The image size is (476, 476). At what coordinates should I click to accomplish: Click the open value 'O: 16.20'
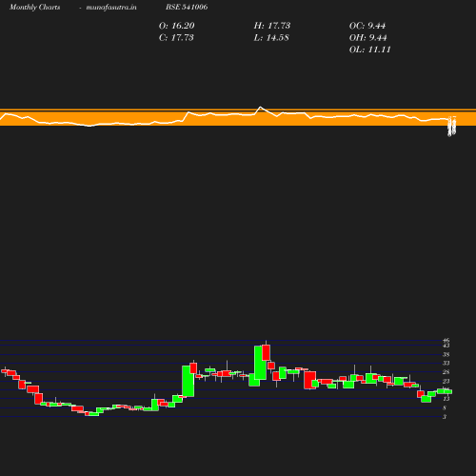click(176, 26)
